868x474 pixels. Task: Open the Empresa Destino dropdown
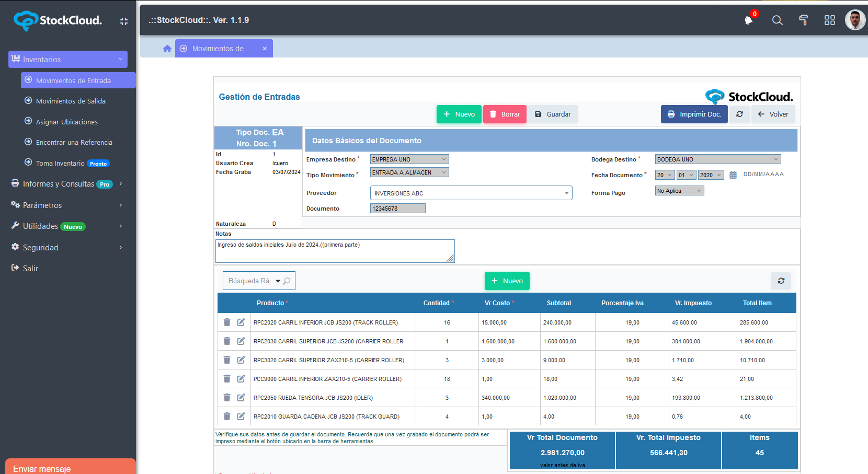pos(409,159)
